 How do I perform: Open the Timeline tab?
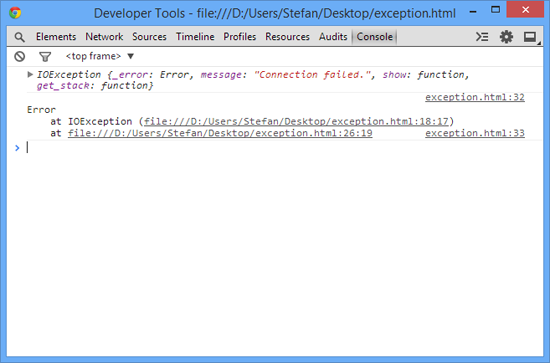click(195, 36)
